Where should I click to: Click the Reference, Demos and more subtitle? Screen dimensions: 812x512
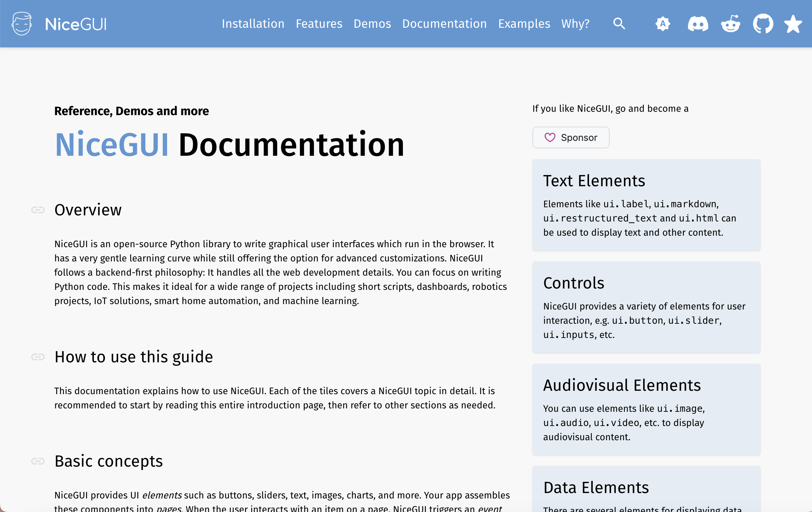(x=131, y=111)
